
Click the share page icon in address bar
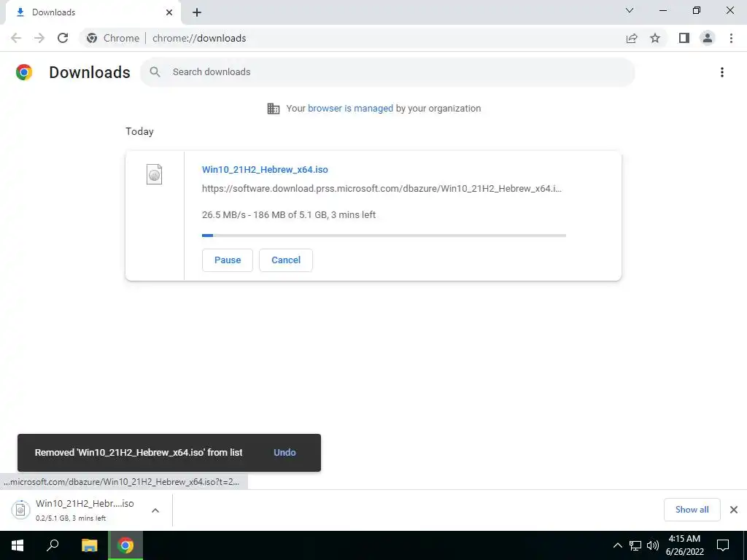coord(632,38)
